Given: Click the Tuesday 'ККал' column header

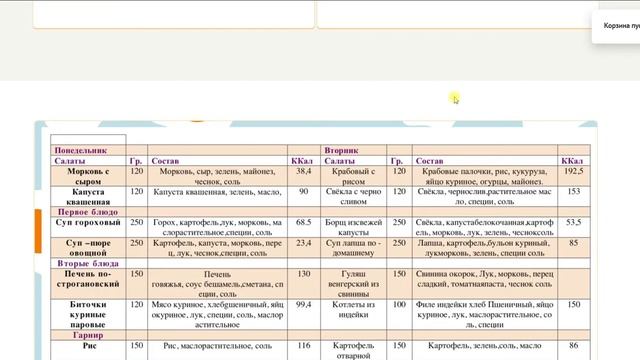Looking at the screenshot, I should pos(572,161).
